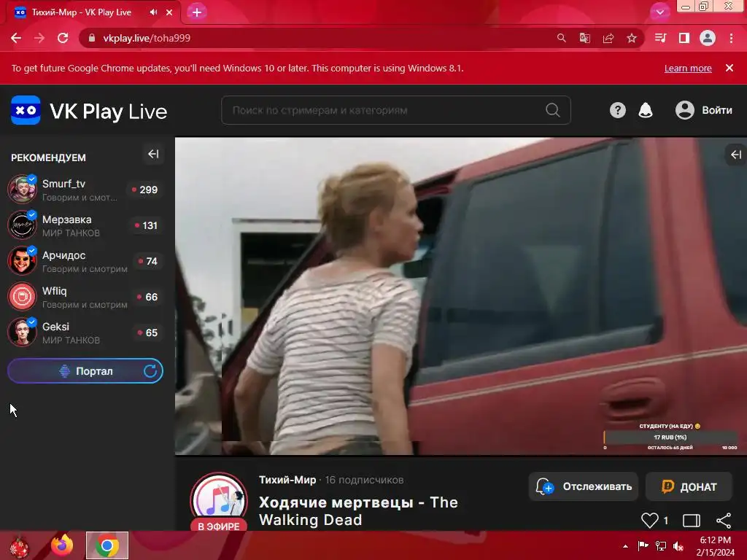Click the Ходячие мертвецы stream title

coord(358,511)
